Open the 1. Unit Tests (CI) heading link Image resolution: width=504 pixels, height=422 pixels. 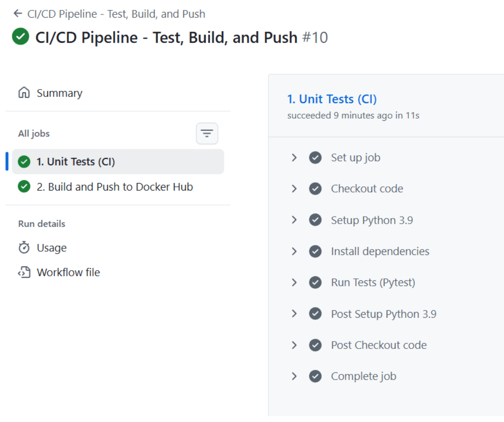(332, 99)
